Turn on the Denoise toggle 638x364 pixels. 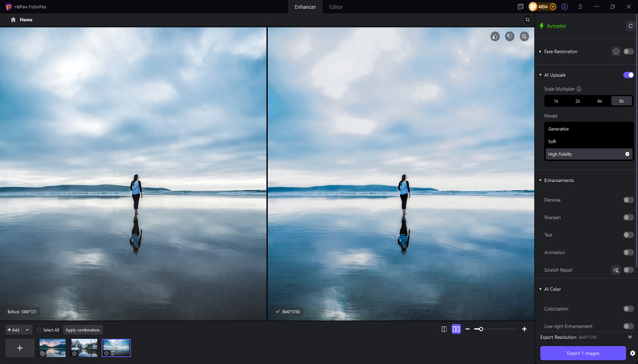628,200
